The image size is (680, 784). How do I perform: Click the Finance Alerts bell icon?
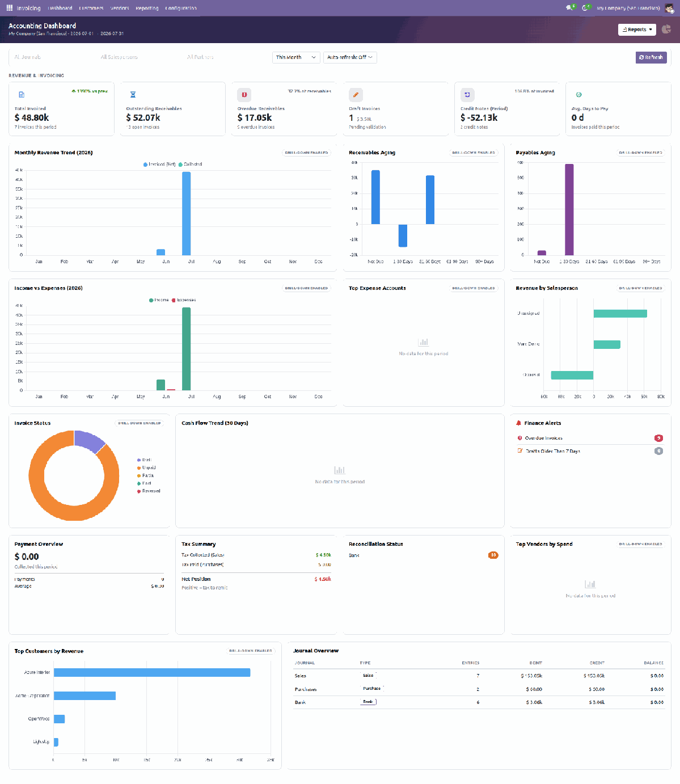[x=518, y=423]
